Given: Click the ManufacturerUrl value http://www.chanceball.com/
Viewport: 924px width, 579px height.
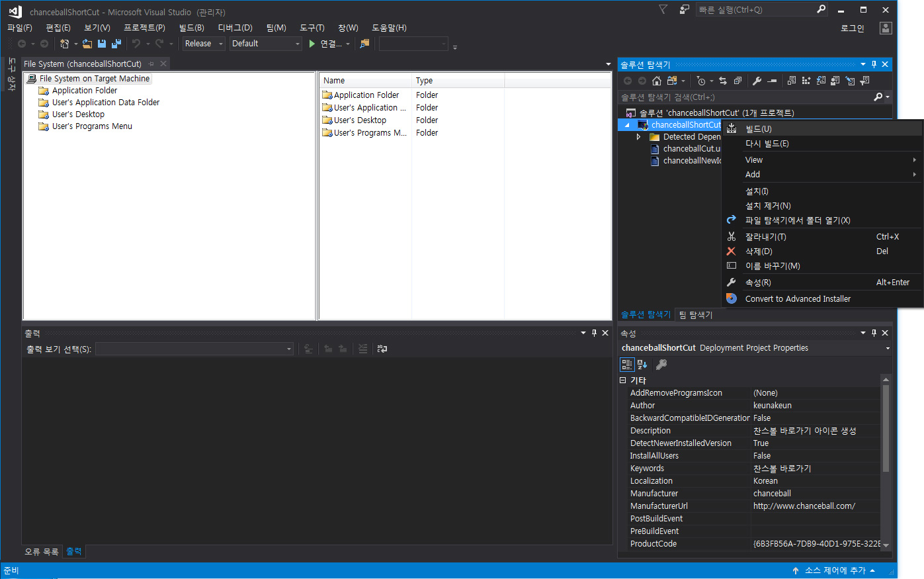Looking at the screenshot, I should coord(804,506).
